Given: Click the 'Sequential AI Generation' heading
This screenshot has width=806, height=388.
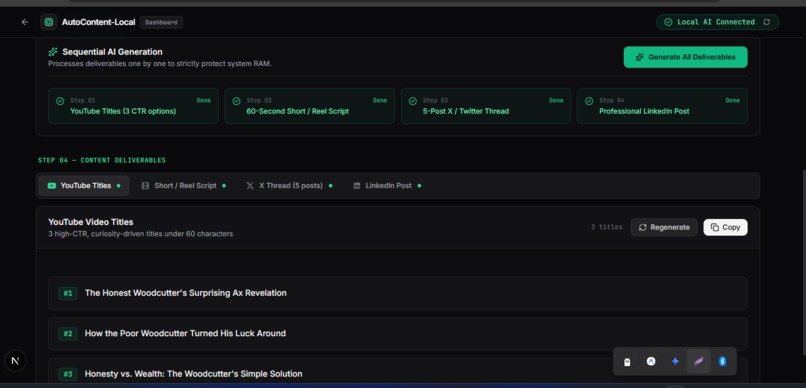Looking at the screenshot, I should 113,52.
